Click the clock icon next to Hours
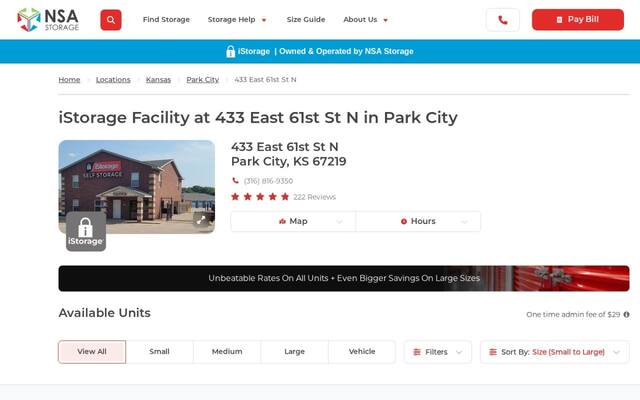Viewport: 640px width, 400px height. tap(404, 221)
